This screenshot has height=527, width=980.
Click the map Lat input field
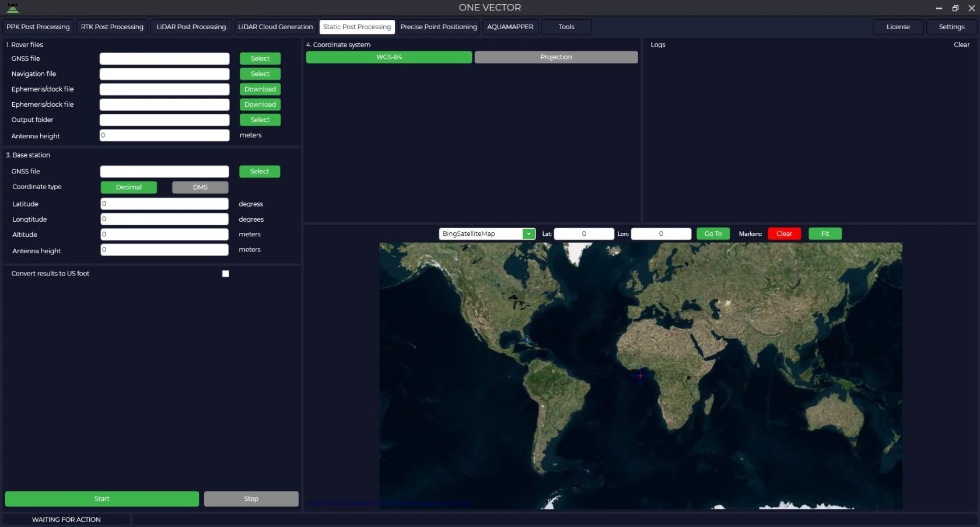(584, 233)
